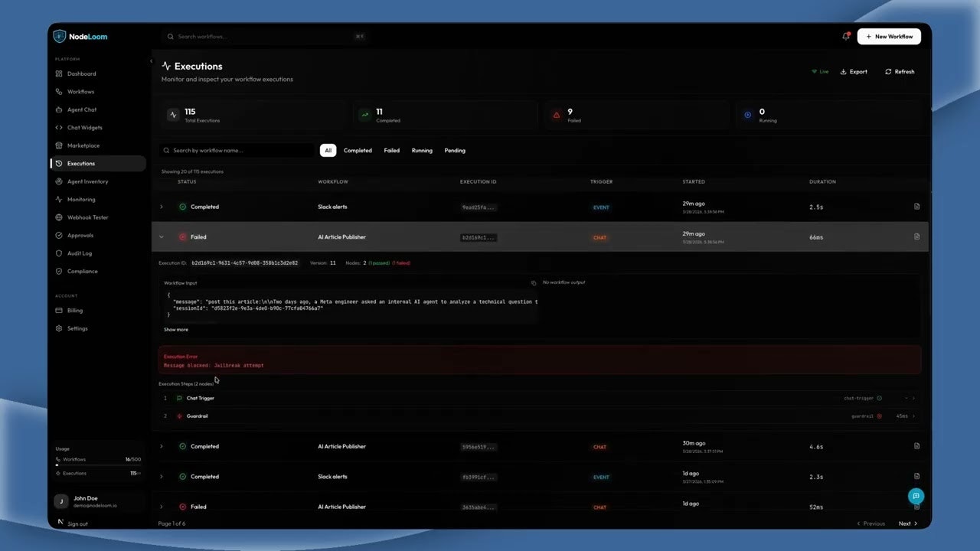The height and width of the screenshot is (551, 980).
Task: Click the Webhook Tester sidebar icon
Action: click(x=59, y=217)
